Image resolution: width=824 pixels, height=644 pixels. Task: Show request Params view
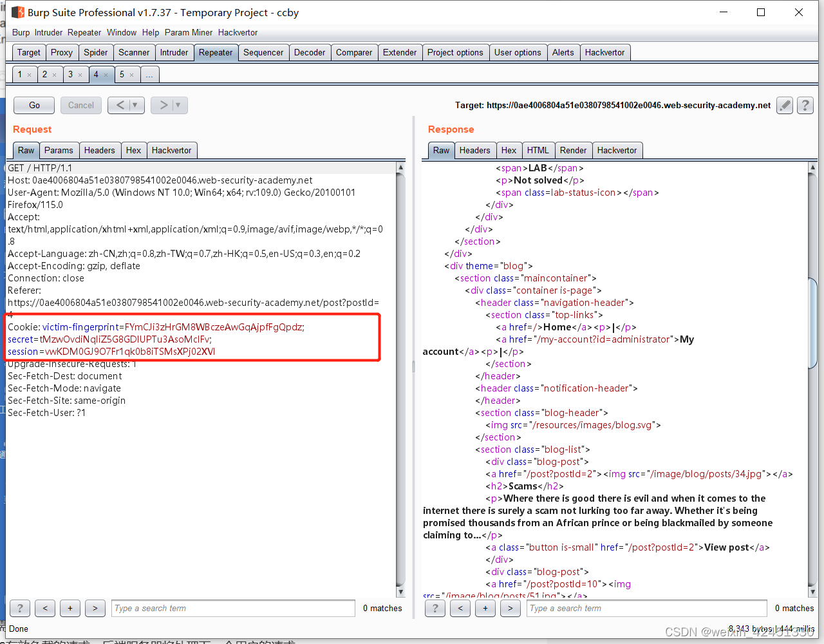(x=59, y=150)
